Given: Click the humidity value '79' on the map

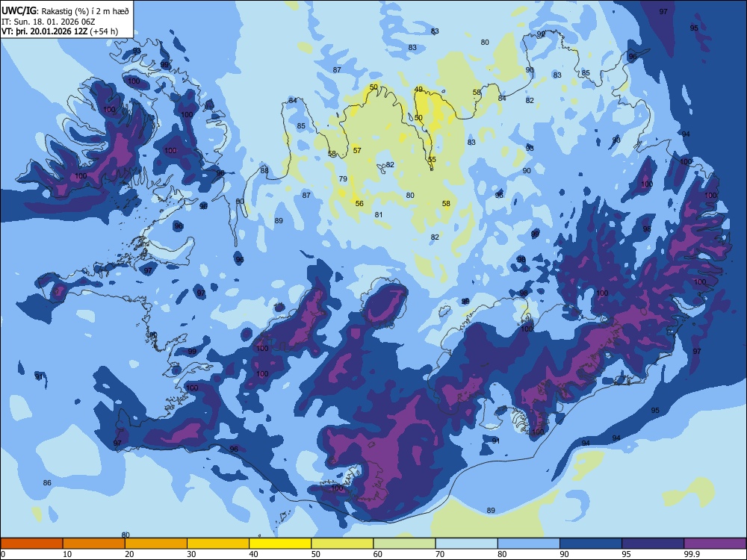Looking at the screenshot, I should tap(343, 179).
